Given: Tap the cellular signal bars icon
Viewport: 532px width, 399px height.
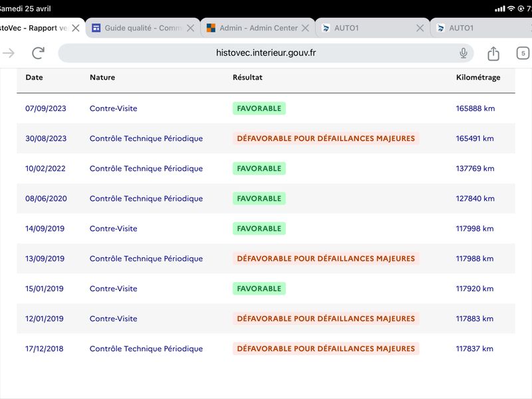Looking at the screenshot, I should (x=500, y=9).
